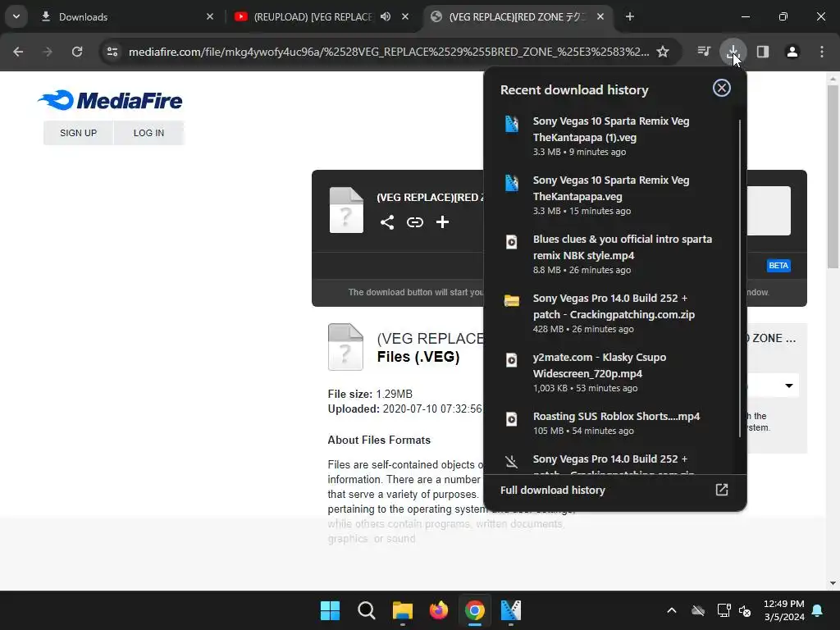The image size is (840, 630).
Task: Close the MediaFire VEG REPLACE tab
Action: (x=600, y=16)
